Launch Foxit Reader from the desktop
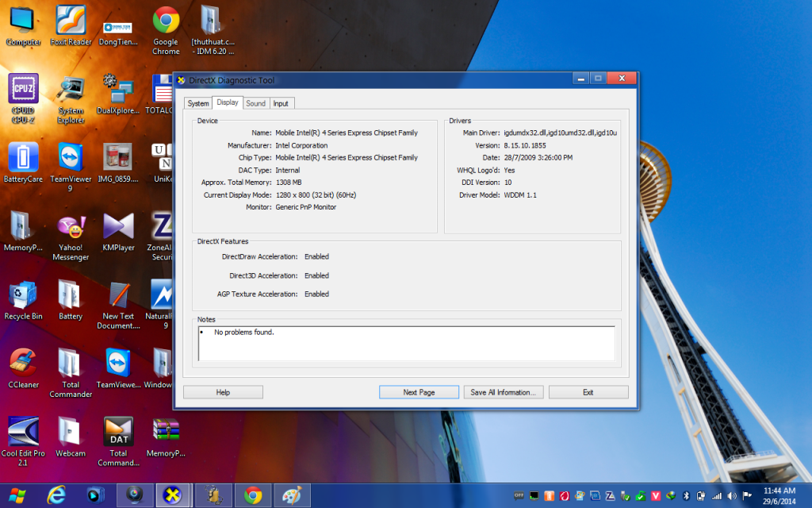The height and width of the screenshot is (508, 812). pyautogui.click(x=71, y=22)
